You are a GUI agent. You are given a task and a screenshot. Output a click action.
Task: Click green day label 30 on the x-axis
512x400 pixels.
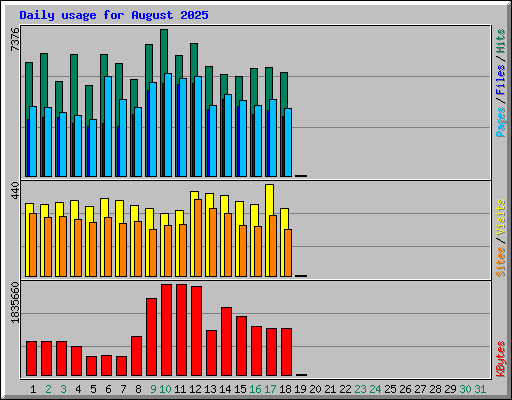(x=465, y=389)
